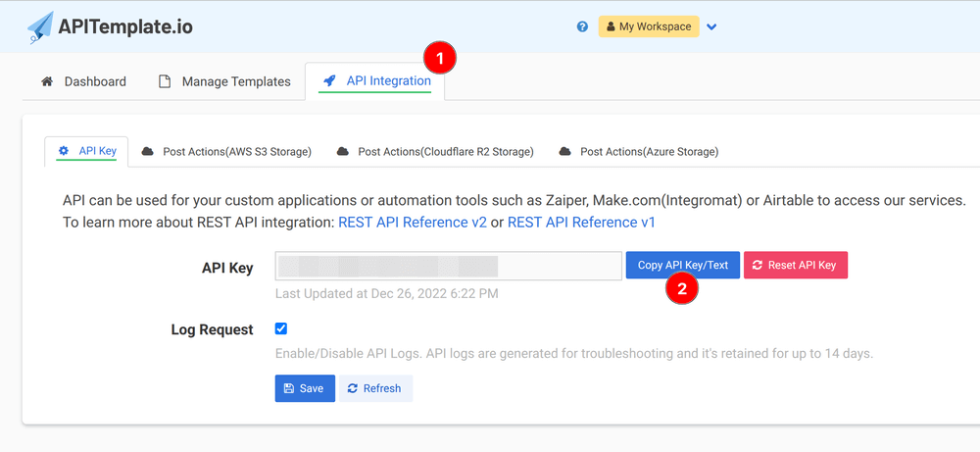Click the APITemplate.io paper plane logo

coord(40,26)
